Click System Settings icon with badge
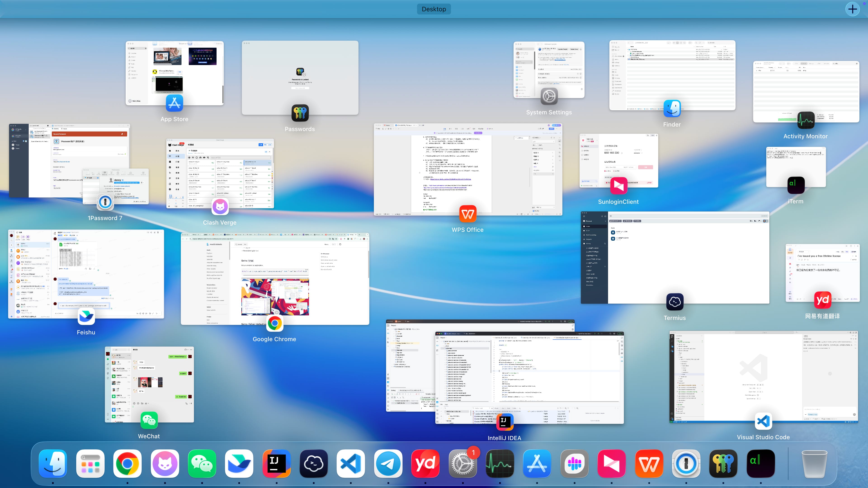 tap(463, 464)
